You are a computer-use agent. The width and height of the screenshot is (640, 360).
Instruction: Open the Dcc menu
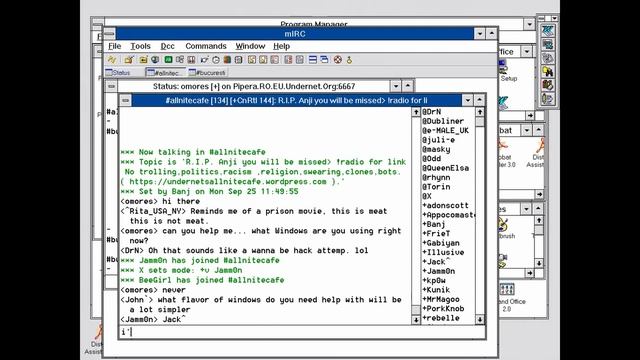(167, 46)
